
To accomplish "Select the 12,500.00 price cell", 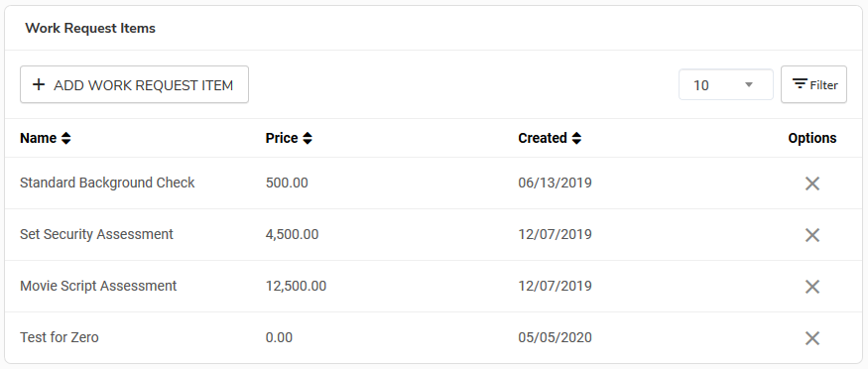I will [x=297, y=286].
